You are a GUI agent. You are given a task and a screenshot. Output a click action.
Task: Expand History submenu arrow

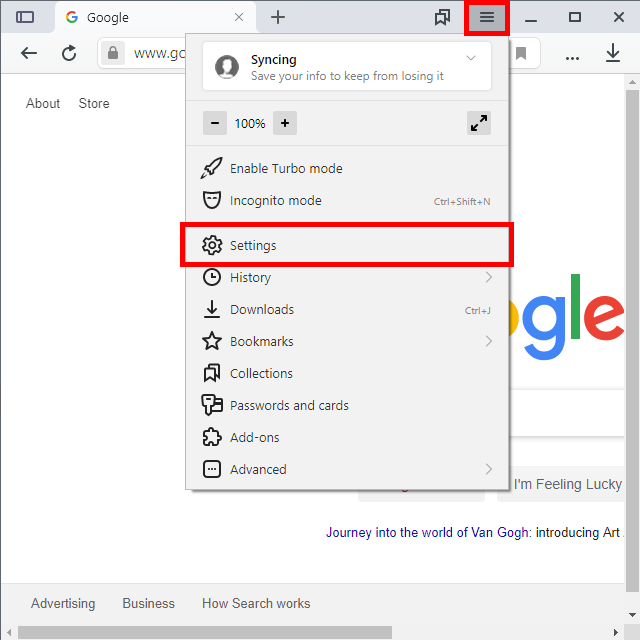[489, 277]
